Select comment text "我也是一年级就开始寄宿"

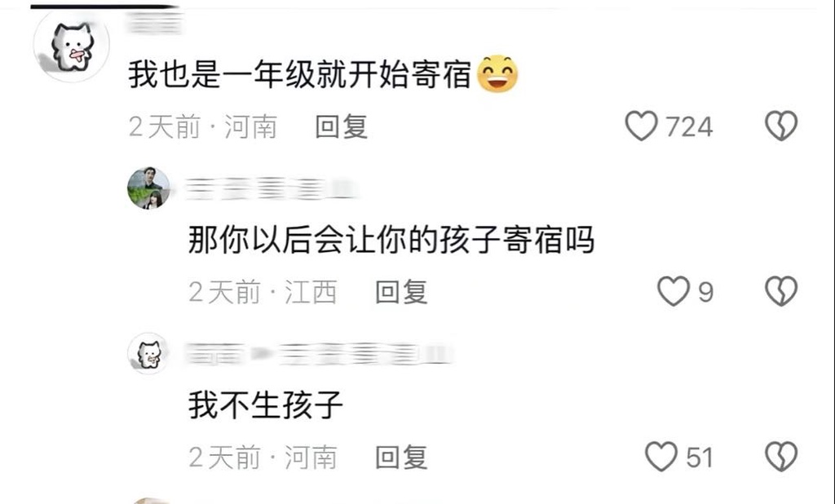click(x=300, y=73)
